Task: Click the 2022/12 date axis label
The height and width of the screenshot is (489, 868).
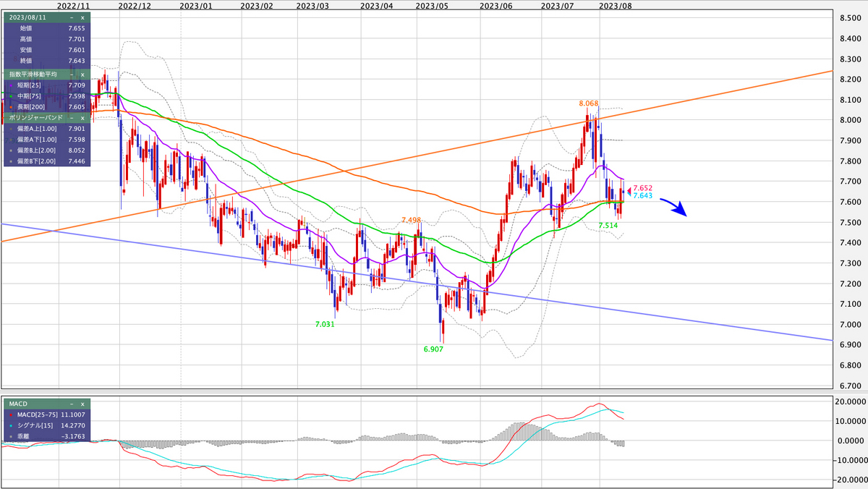Action: pyautogui.click(x=135, y=5)
